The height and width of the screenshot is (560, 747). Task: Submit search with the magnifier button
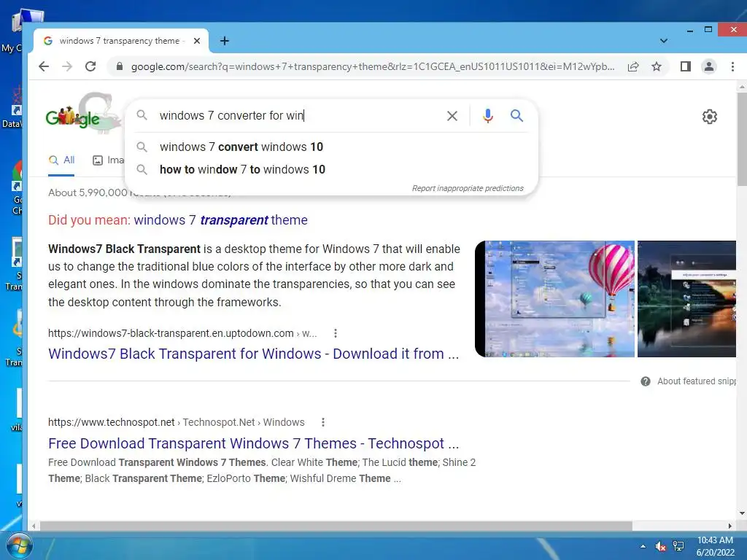517,116
